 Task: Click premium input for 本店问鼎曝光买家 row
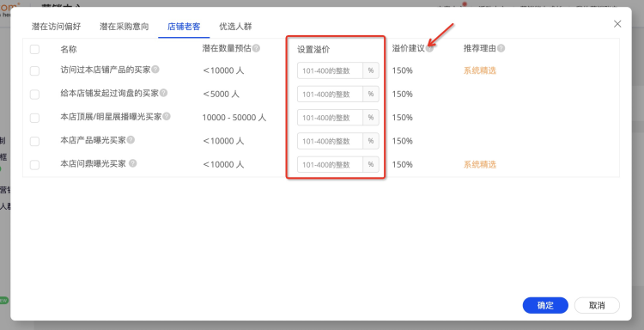click(x=331, y=165)
